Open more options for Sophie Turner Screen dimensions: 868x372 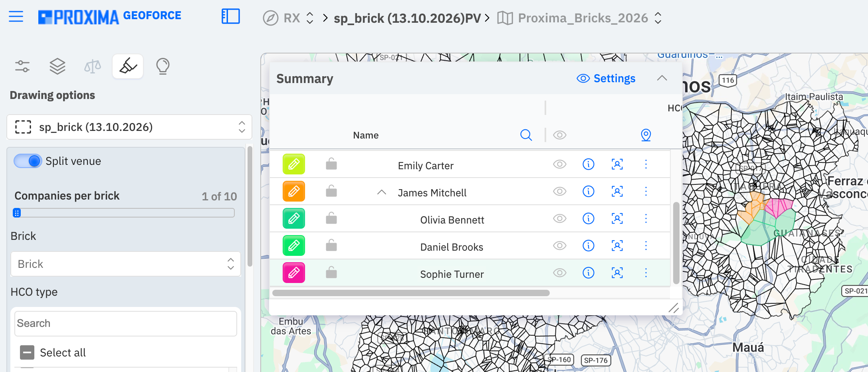tap(646, 273)
